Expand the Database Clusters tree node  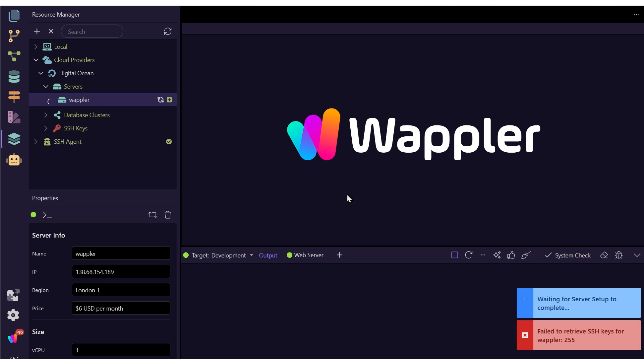pos(46,115)
